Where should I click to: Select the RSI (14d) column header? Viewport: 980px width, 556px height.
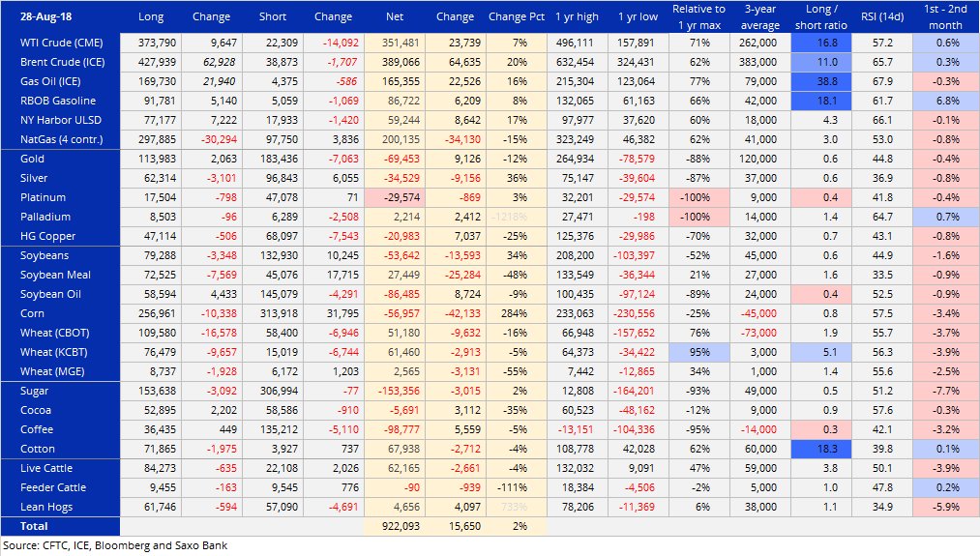click(882, 16)
